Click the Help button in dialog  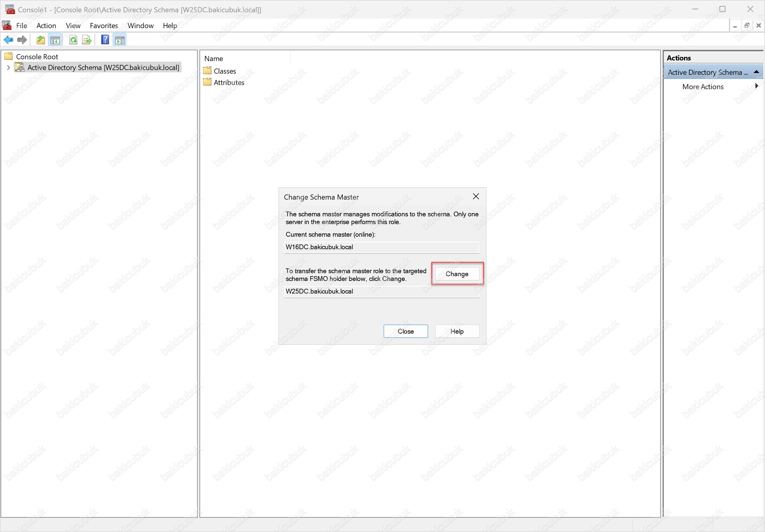click(x=456, y=331)
